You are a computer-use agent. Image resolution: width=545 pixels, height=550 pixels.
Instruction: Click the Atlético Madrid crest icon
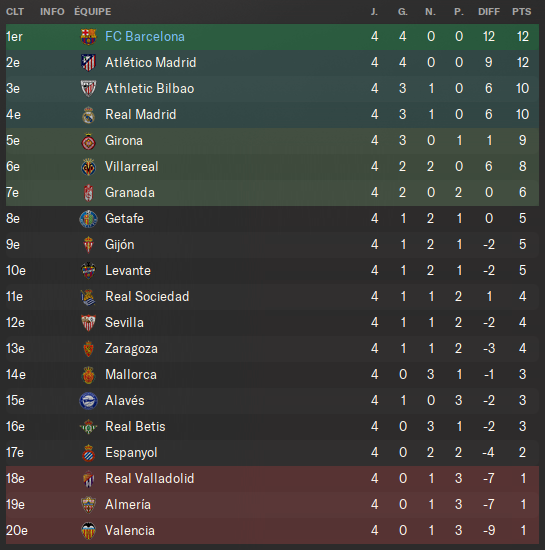pyautogui.click(x=88, y=62)
